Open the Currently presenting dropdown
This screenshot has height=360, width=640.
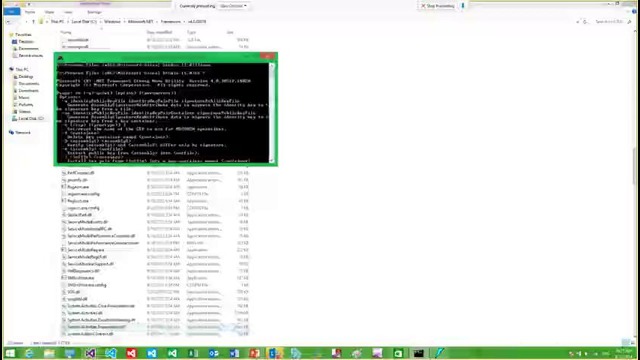(x=233, y=6)
